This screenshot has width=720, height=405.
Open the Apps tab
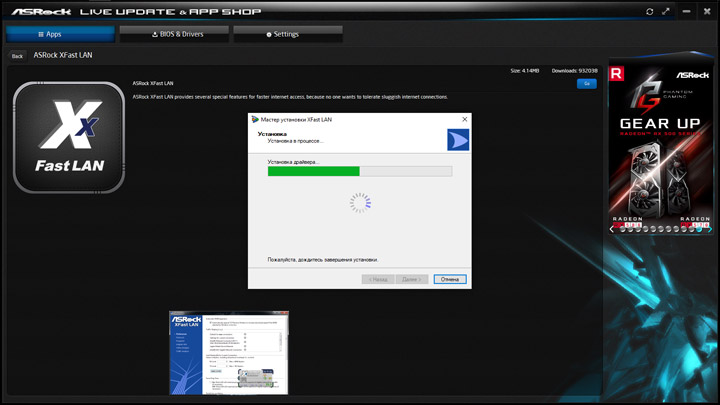(x=60, y=34)
